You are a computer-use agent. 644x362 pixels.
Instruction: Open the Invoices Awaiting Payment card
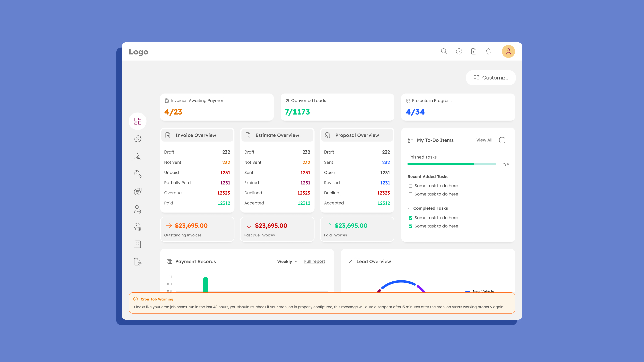tap(217, 107)
